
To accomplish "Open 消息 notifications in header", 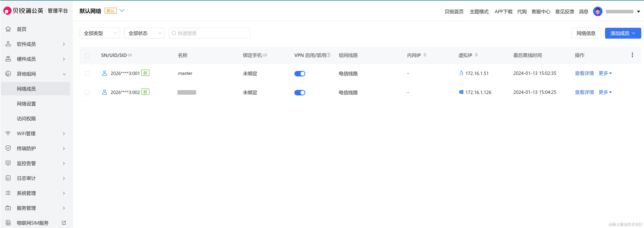I will pos(584,12).
